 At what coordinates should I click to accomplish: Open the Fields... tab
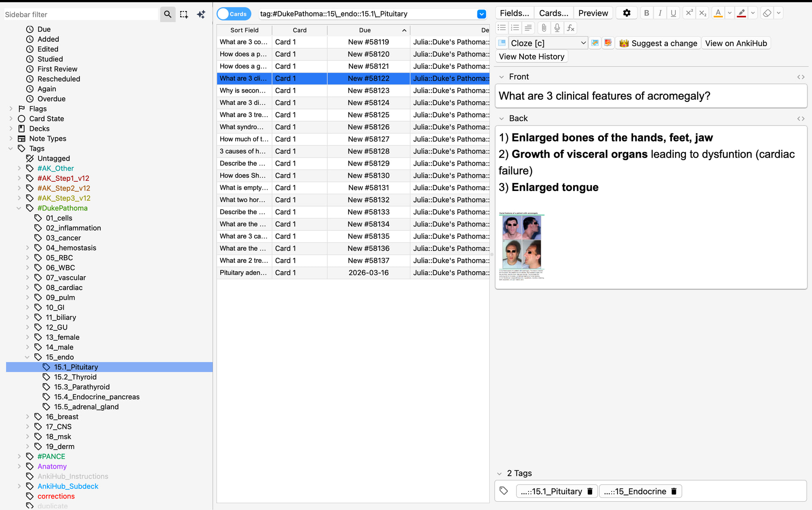tap(514, 13)
